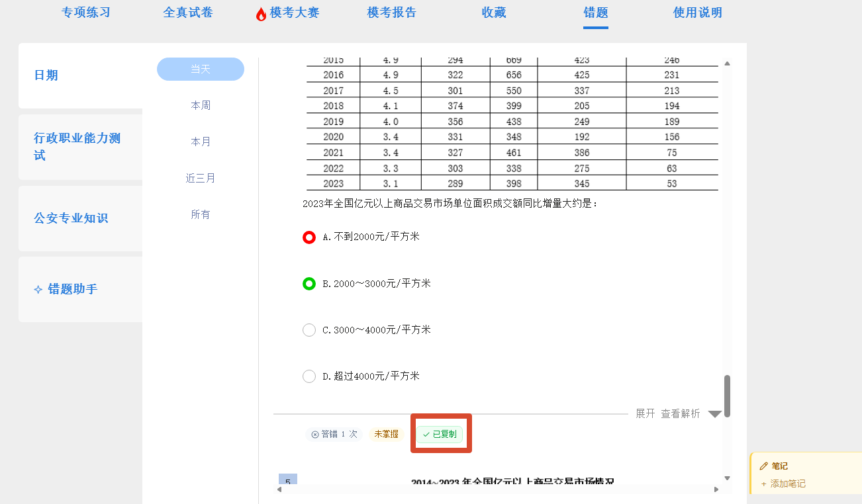The height and width of the screenshot is (504, 862).
Task: Expand analysis with the down triangle arrow
Action: coord(714,414)
